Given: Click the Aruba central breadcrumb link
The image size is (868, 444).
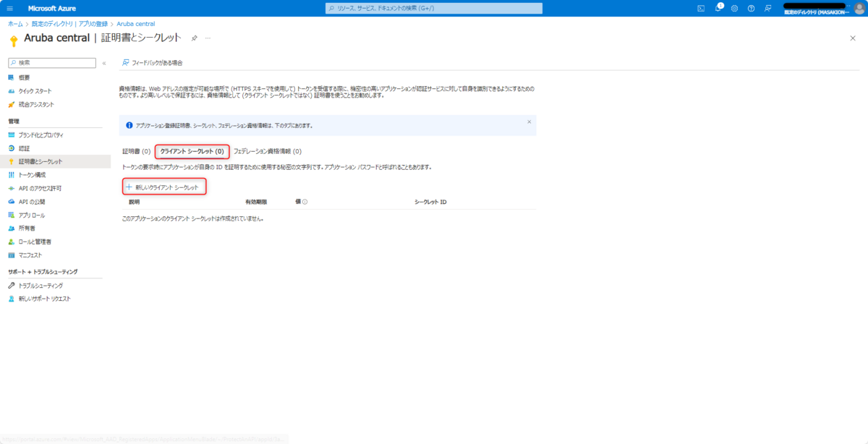Looking at the screenshot, I should (x=135, y=24).
